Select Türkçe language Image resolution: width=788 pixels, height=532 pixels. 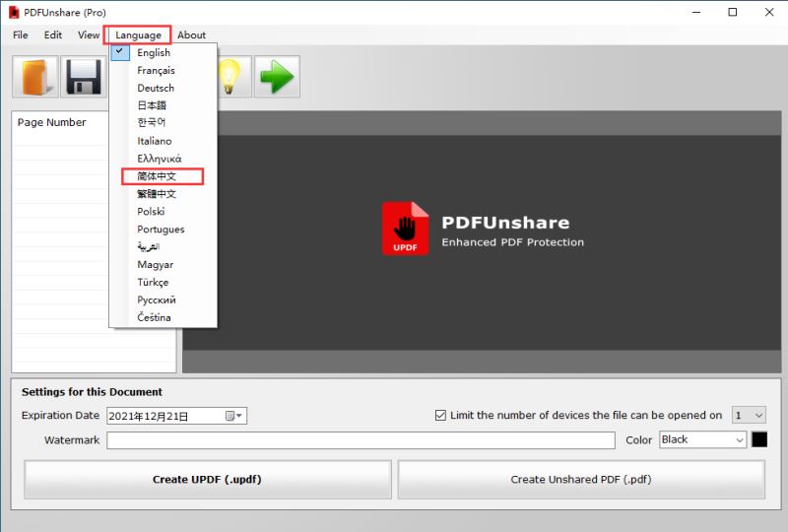tap(164, 282)
